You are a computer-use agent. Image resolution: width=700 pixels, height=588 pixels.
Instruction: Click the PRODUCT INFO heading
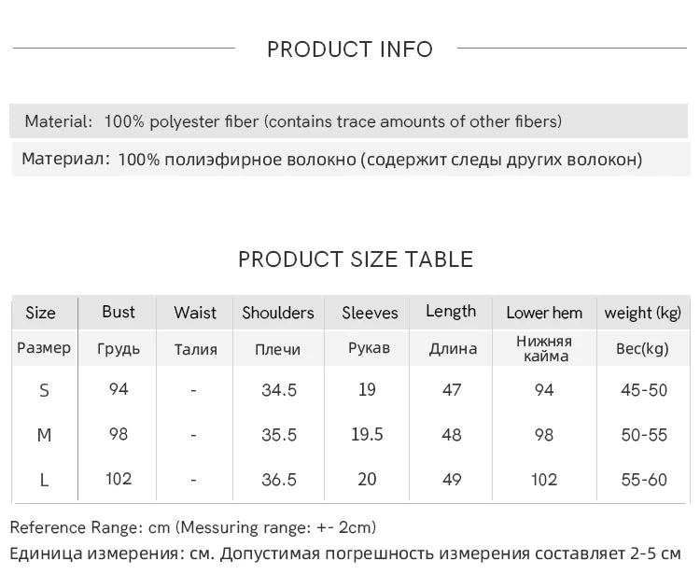(350, 49)
